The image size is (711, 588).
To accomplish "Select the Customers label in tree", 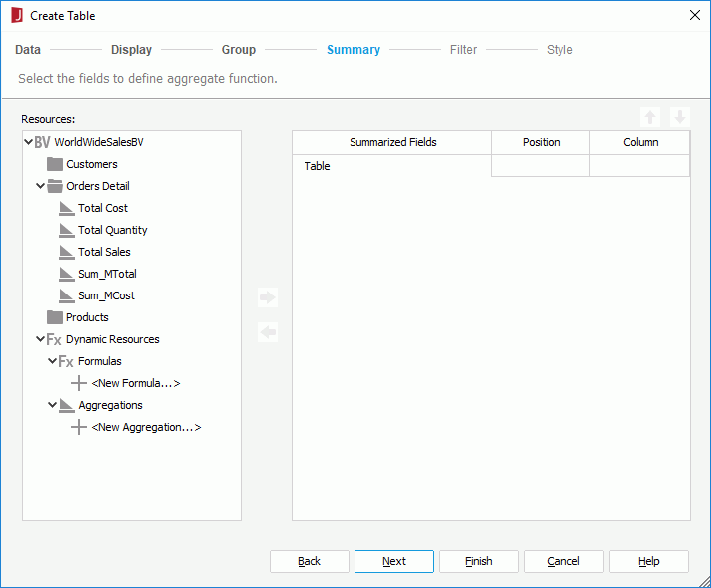I will point(92,164).
